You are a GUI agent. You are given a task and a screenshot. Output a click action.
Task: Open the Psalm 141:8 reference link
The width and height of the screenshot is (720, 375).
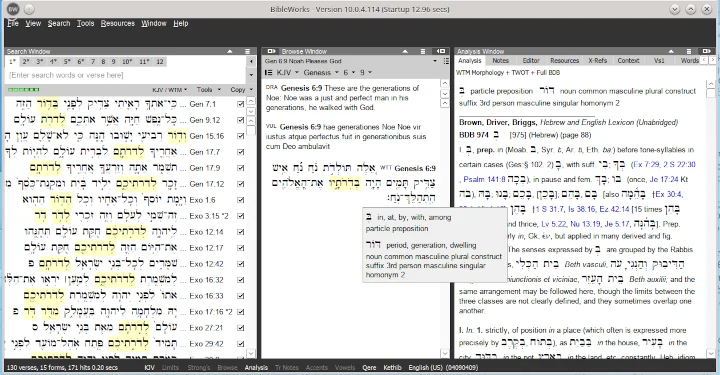(x=484, y=179)
